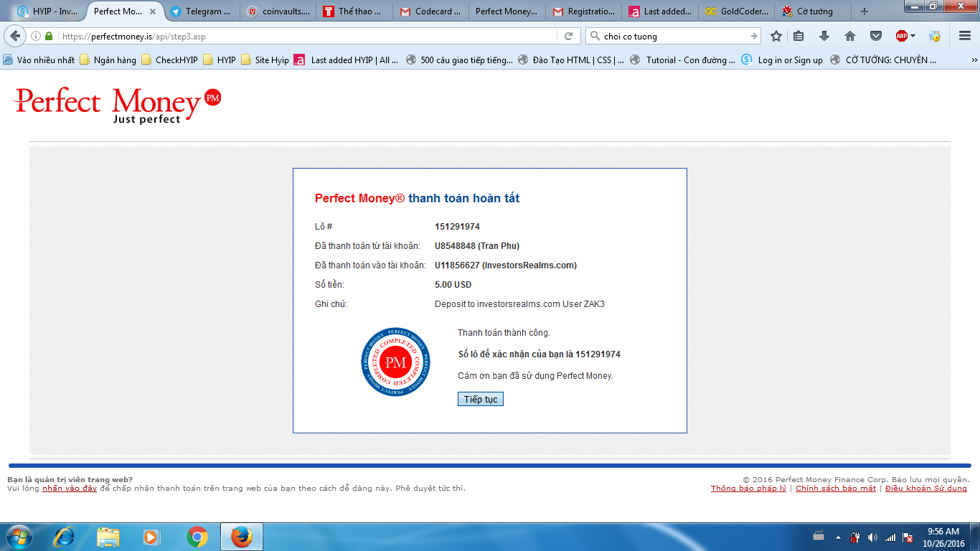
Task: Click the Firefox taskbar button
Action: pyautogui.click(x=241, y=537)
